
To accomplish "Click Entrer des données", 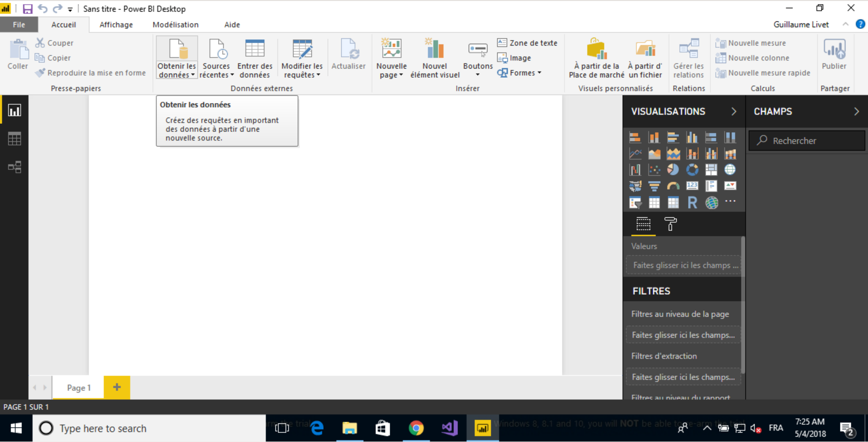I will pos(255,59).
